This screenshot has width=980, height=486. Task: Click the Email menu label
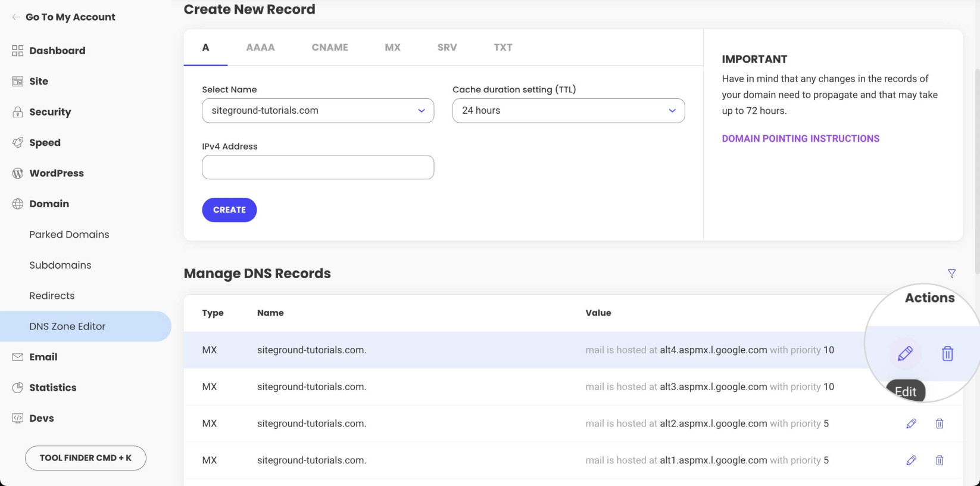(43, 357)
